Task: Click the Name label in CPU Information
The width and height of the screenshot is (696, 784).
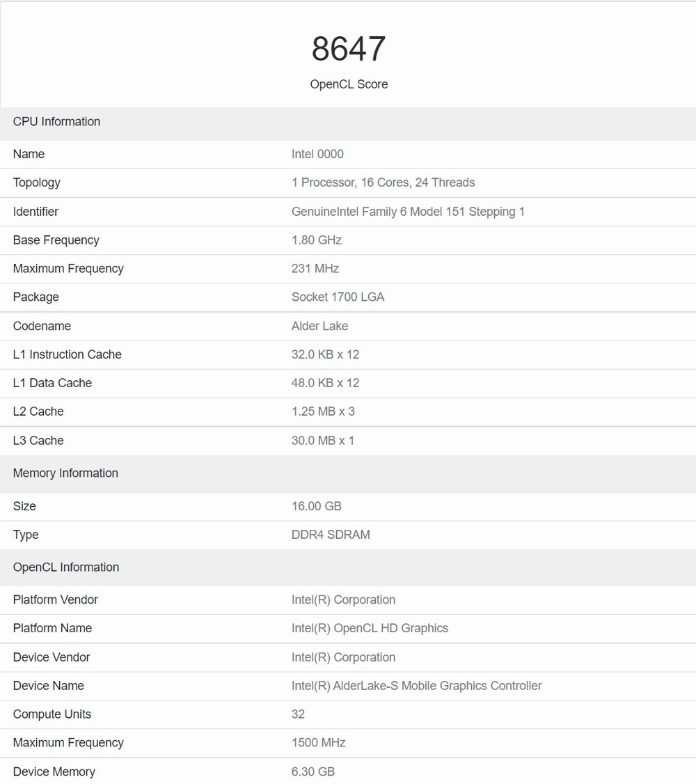Action: (x=29, y=154)
